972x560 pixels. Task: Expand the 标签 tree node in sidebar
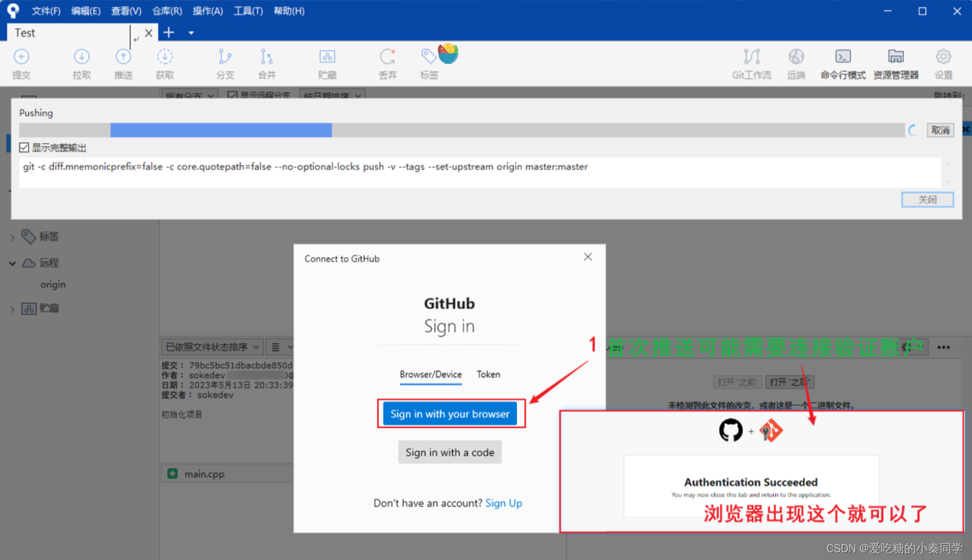click(12, 237)
